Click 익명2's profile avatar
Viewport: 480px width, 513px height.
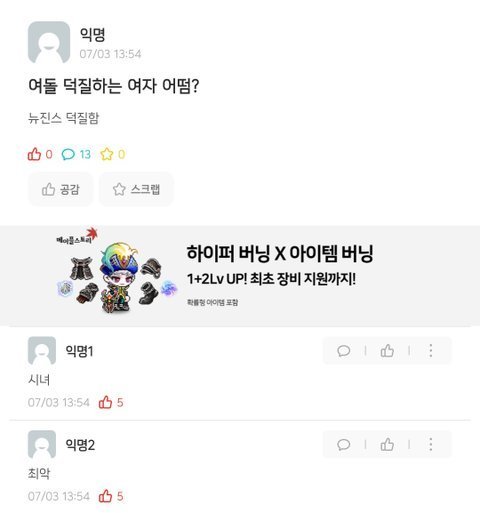point(42,444)
